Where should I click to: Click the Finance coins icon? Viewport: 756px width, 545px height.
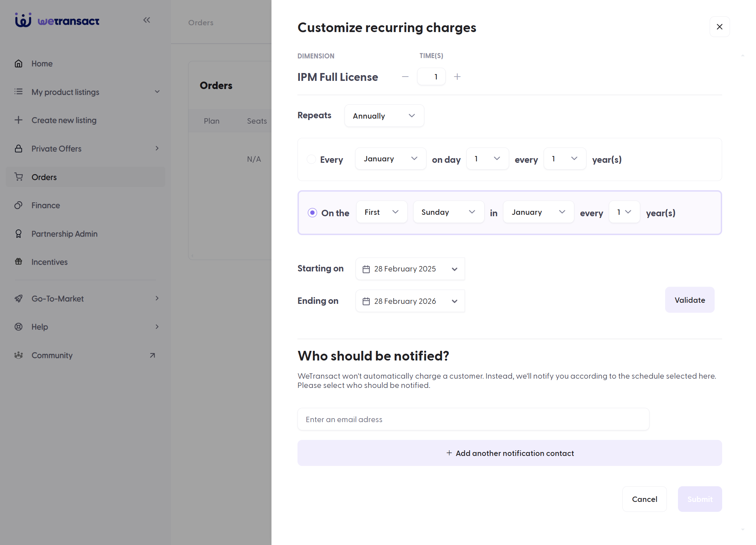19,205
